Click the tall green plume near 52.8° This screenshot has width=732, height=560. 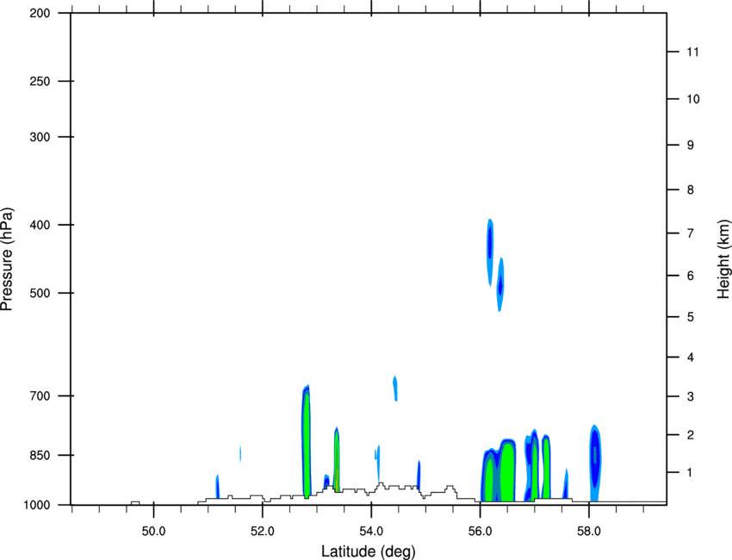coord(307,441)
